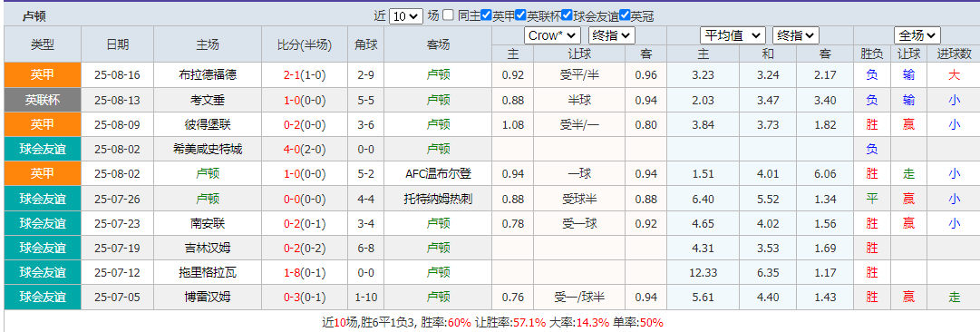Open 托特纳姆热刺 team link
The image size is (980, 332).
click(x=438, y=199)
